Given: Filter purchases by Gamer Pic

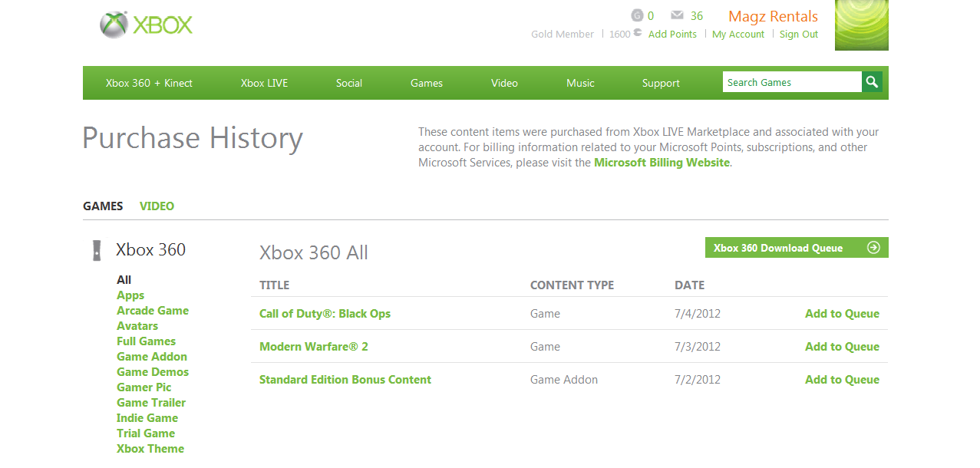Looking at the screenshot, I should [144, 387].
